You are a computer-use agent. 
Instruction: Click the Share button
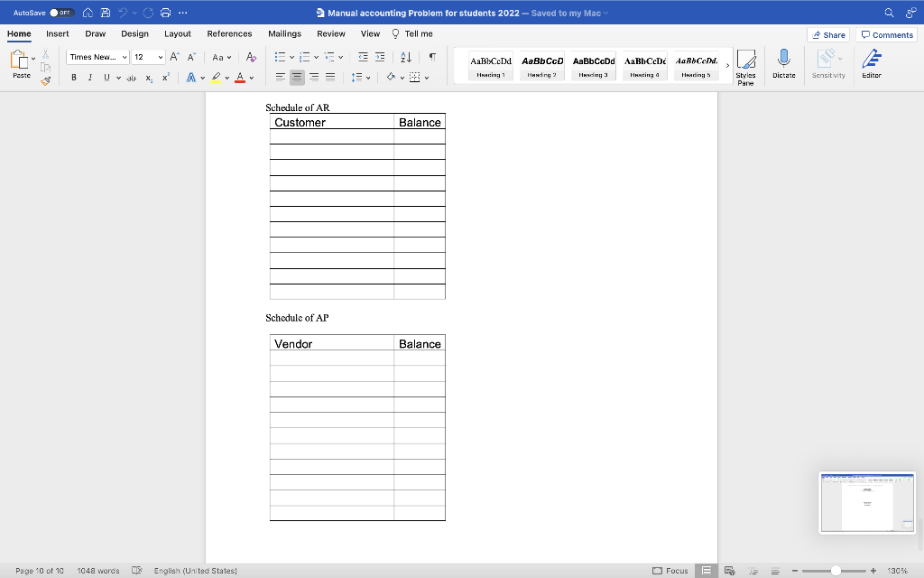click(x=827, y=34)
